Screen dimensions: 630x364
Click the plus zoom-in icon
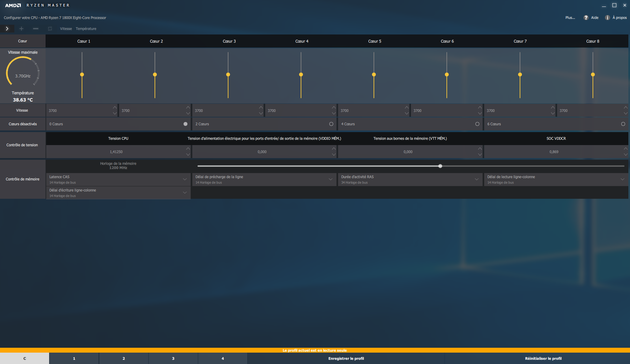(x=21, y=29)
